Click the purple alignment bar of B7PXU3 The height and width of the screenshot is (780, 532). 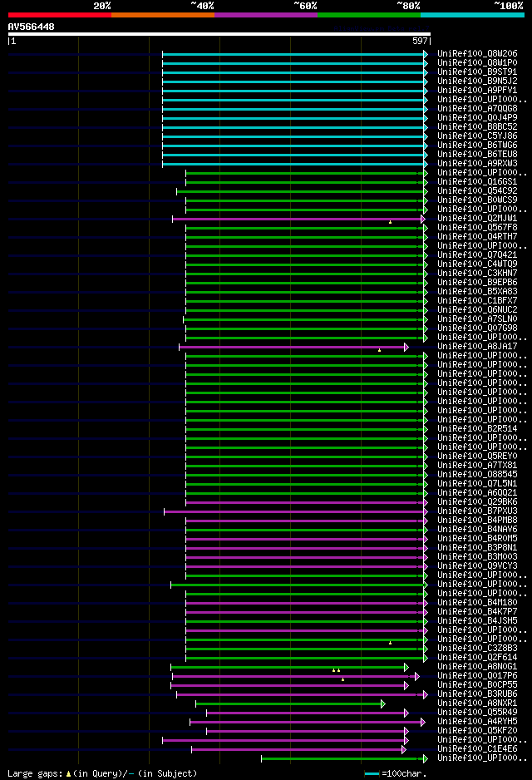[x=294, y=512]
